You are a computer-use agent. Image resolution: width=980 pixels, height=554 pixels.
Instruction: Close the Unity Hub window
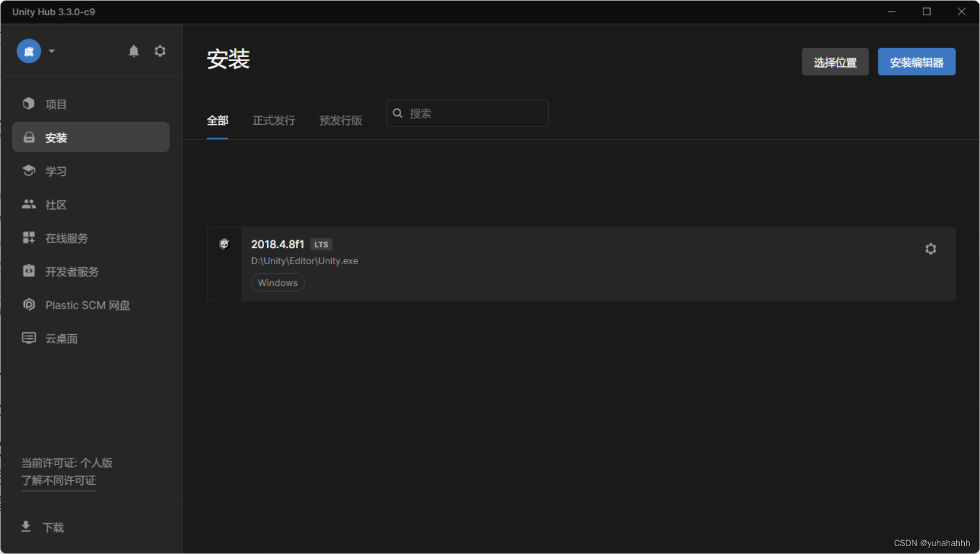click(962, 12)
